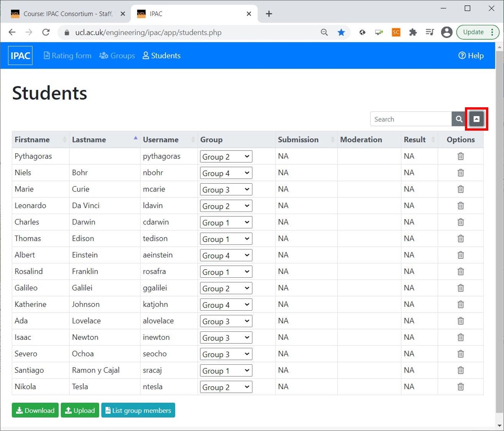
Task: Remove Albert Einstein using trash icon
Action: (461, 255)
